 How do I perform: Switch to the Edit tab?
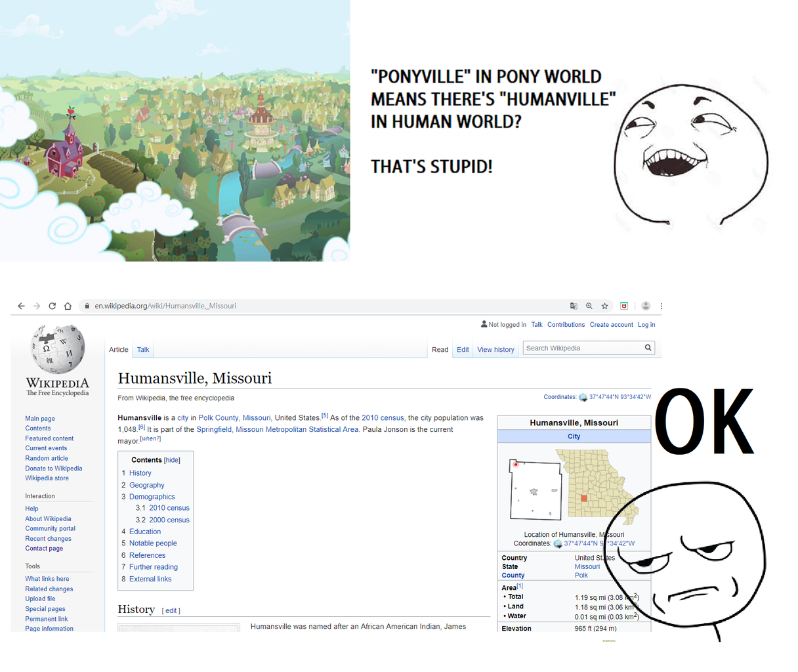463,349
